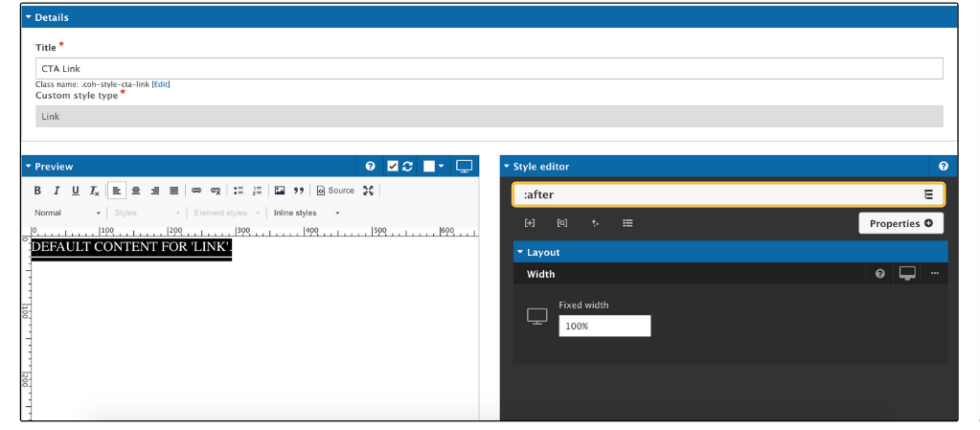Image resolution: width=980 pixels, height=430 pixels.
Task: Click the add child selector bracket-plus icon
Action: [x=530, y=223]
